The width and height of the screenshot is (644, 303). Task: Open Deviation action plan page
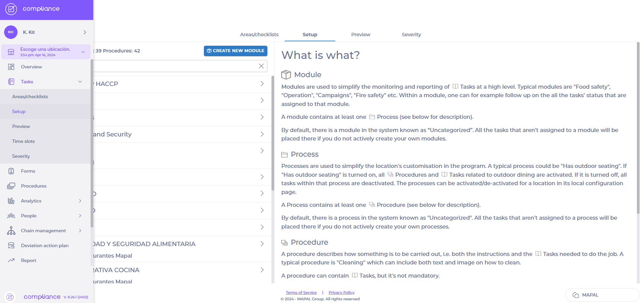tap(45, 245)
